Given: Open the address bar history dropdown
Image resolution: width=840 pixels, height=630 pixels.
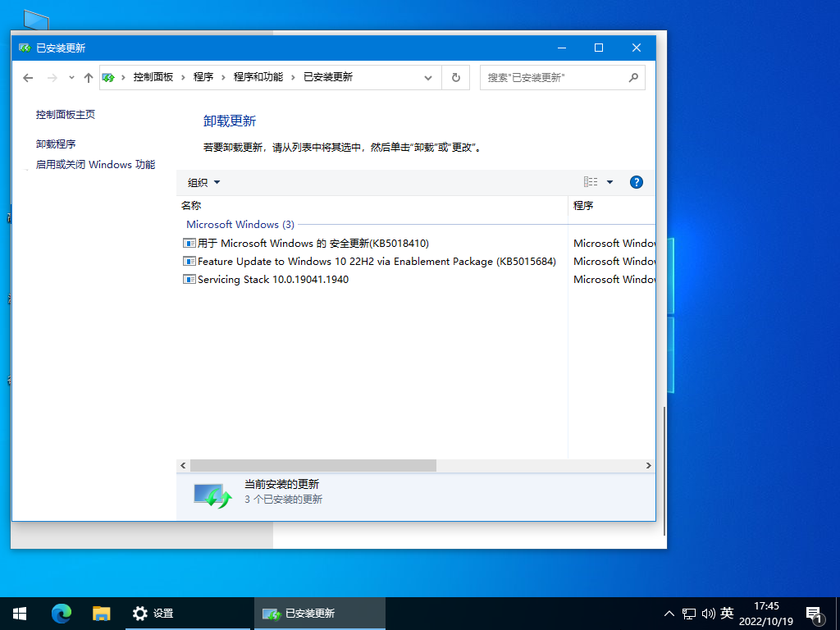Looking at the screenshot, I should [x=428, y=76].
